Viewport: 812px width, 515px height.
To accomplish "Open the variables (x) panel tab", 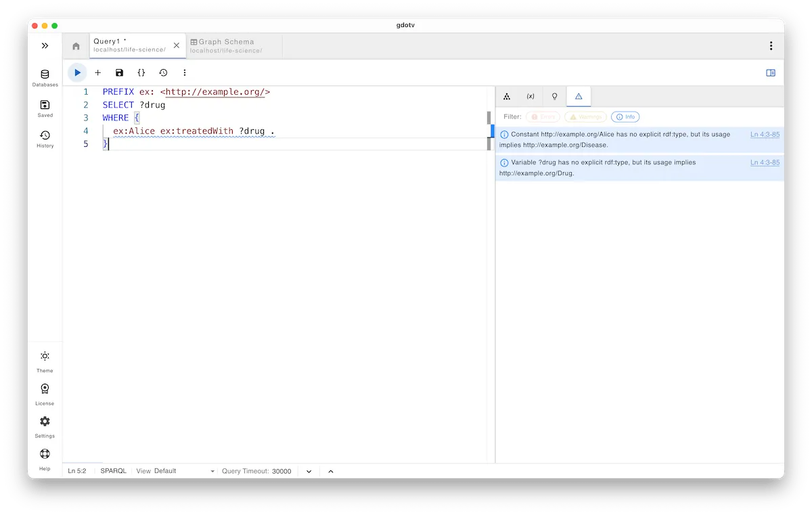I will pyautogui.click(x=531, y=96).
